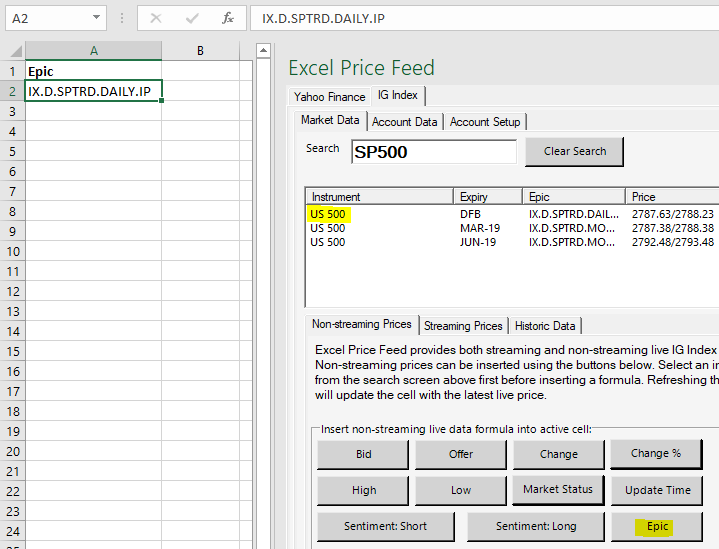719x549 pixels.
Task: Click the Enter checkmark formula bar icon
Action: [x=192, y=18]
